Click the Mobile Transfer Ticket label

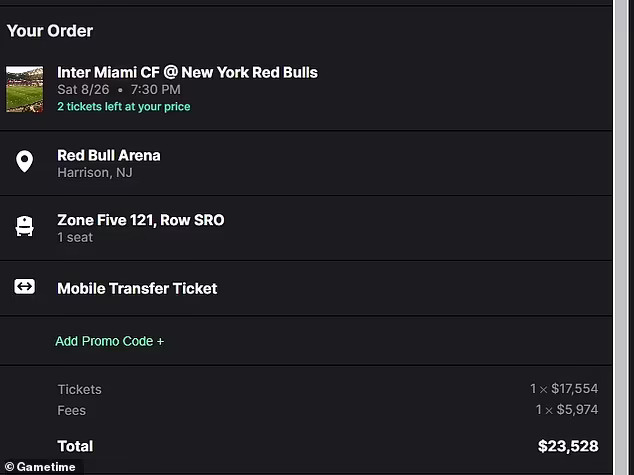(x=137, y=288)
